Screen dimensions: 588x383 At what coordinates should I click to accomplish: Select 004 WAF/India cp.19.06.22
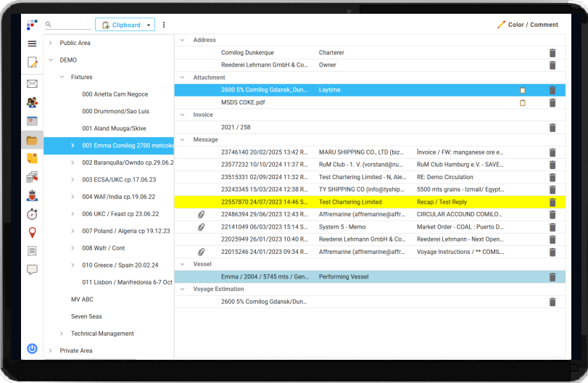[118, 197]
